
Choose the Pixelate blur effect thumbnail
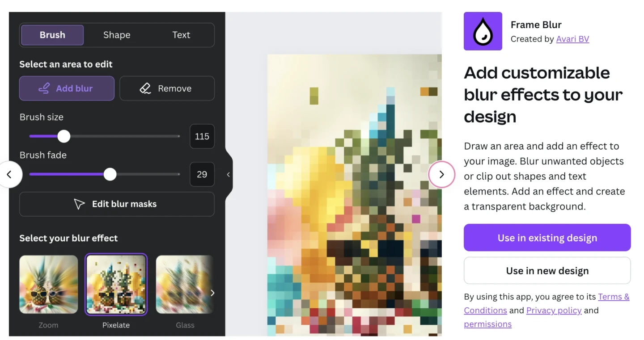pos(116,285)
